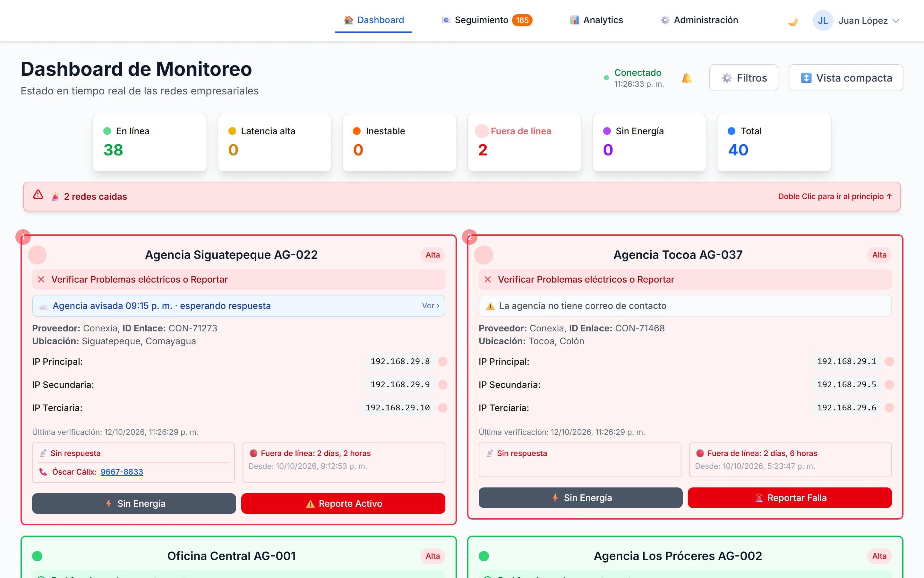Click the Agencia Tocoa AG-037 title
This screenshot has width=924, height=578.
coord(678,255)
